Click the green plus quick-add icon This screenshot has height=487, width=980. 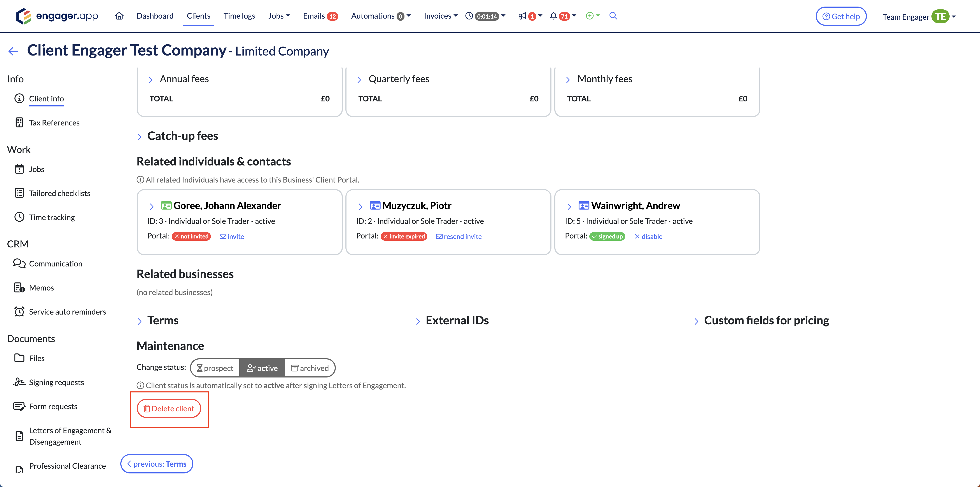click(x=590, y=16)
